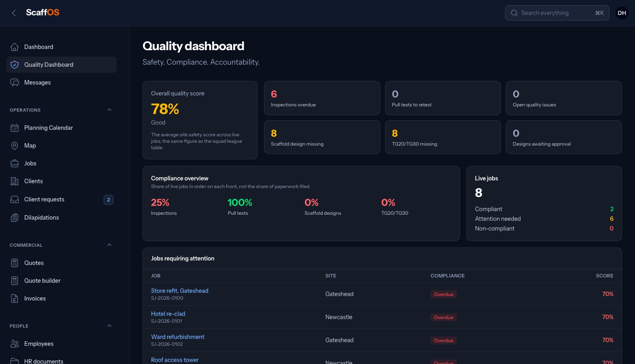Navigate to the Employees page
This screenshot has width=635, height=364.
tap(62, 344)
